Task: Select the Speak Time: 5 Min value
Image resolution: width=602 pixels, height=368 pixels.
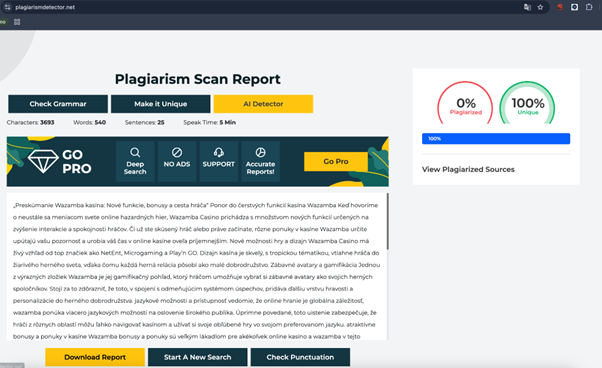Action: pyautogui.click(x=228, y=122)
